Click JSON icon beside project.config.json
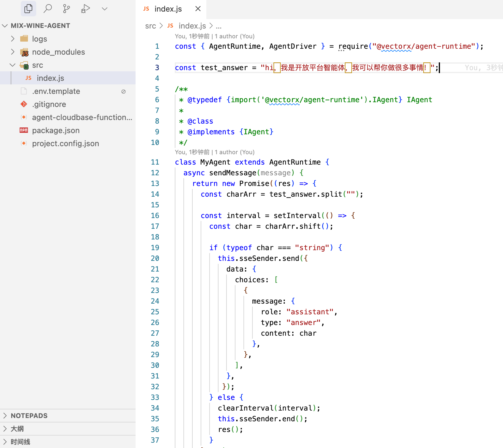This screenshot has width=503, height=448. pos(24,143)
